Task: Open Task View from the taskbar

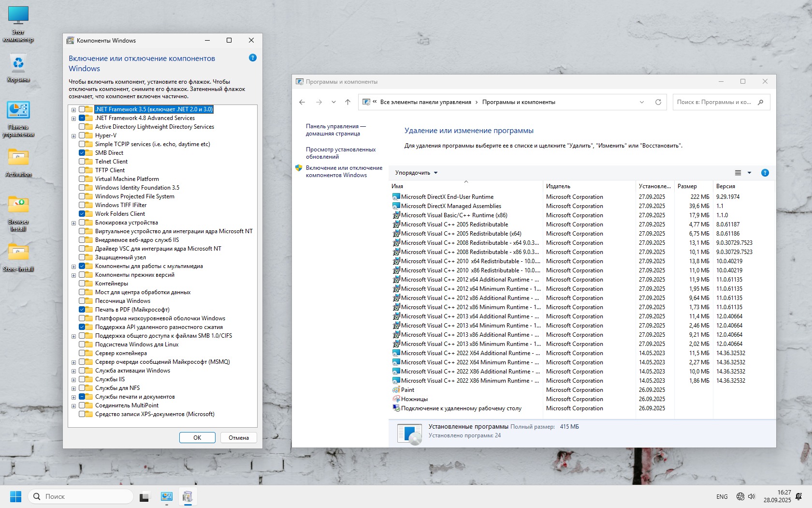Action: [145, 496]
